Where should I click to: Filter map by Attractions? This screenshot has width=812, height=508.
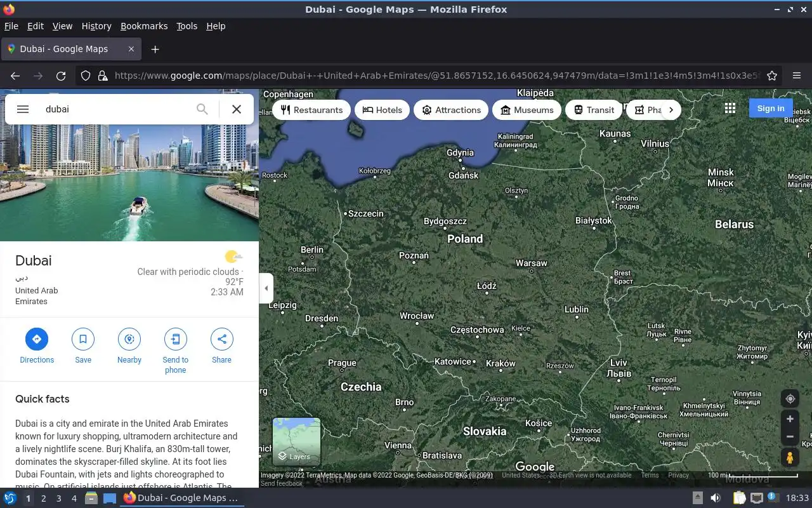(x=451, y=110)
